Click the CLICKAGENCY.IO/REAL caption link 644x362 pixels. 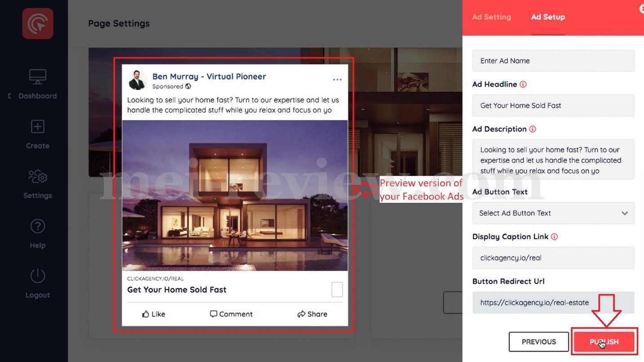(155, 279)
